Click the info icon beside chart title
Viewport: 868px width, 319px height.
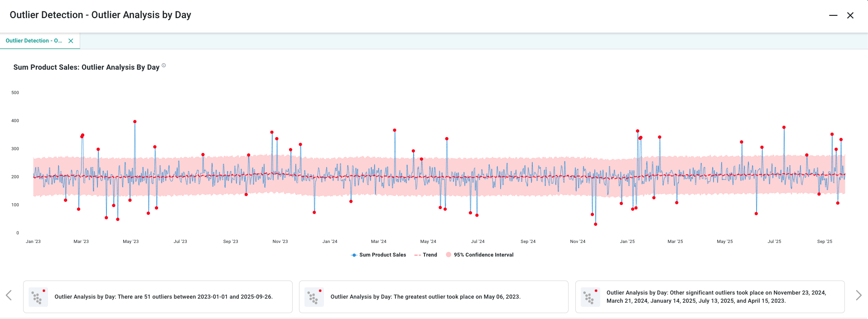pyautogui.click(x=164, y=66)
